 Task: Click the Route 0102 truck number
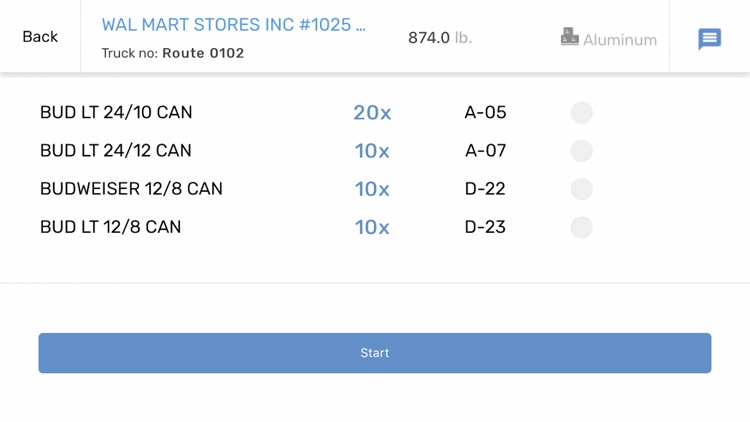[x=203, y=53]
